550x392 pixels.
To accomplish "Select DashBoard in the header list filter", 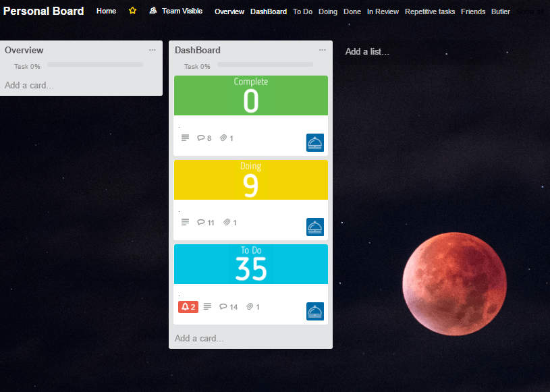I will pos(269,11).
